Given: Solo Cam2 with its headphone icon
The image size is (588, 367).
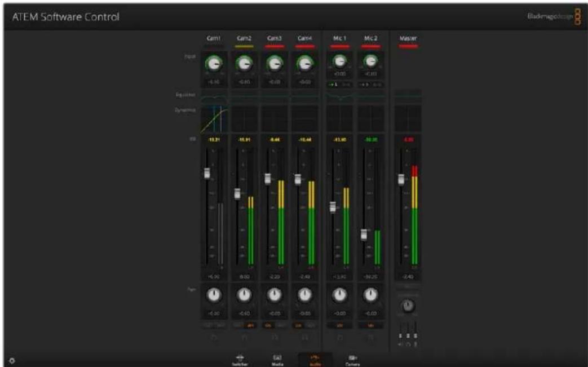Looking at the screenshot, I should click(x=244, y=338).
